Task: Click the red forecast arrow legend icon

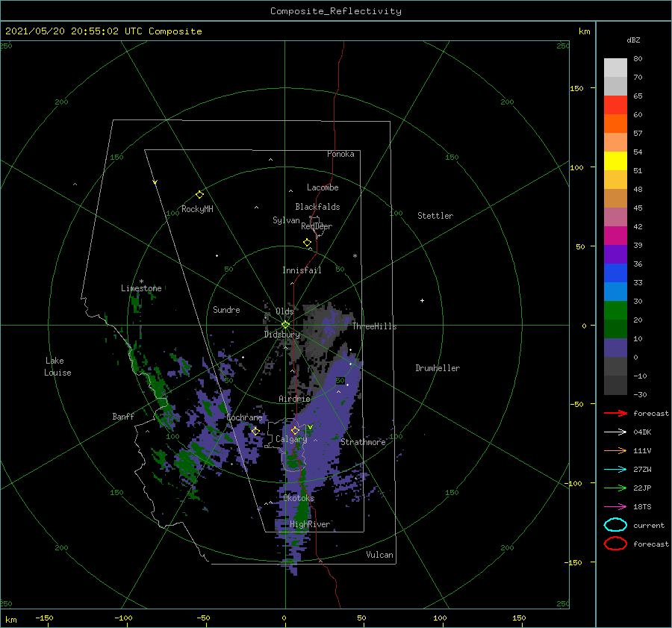Action: click(615, 413)
